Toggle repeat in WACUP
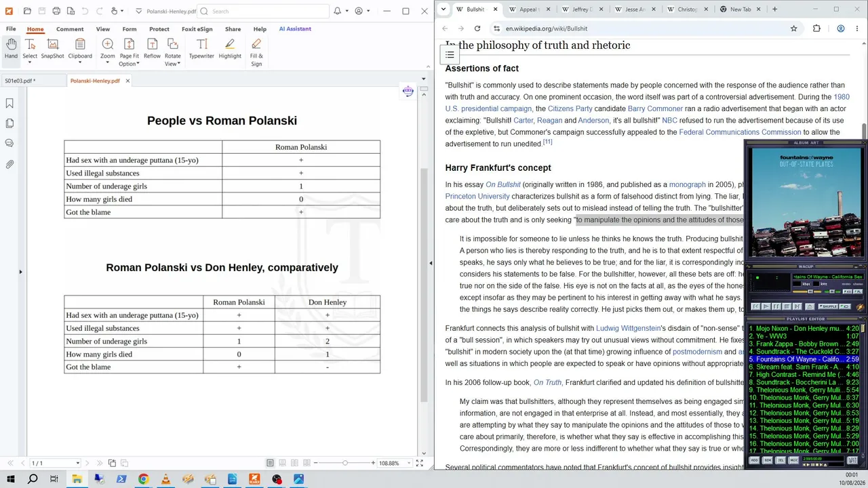 (x=845, y=306)
